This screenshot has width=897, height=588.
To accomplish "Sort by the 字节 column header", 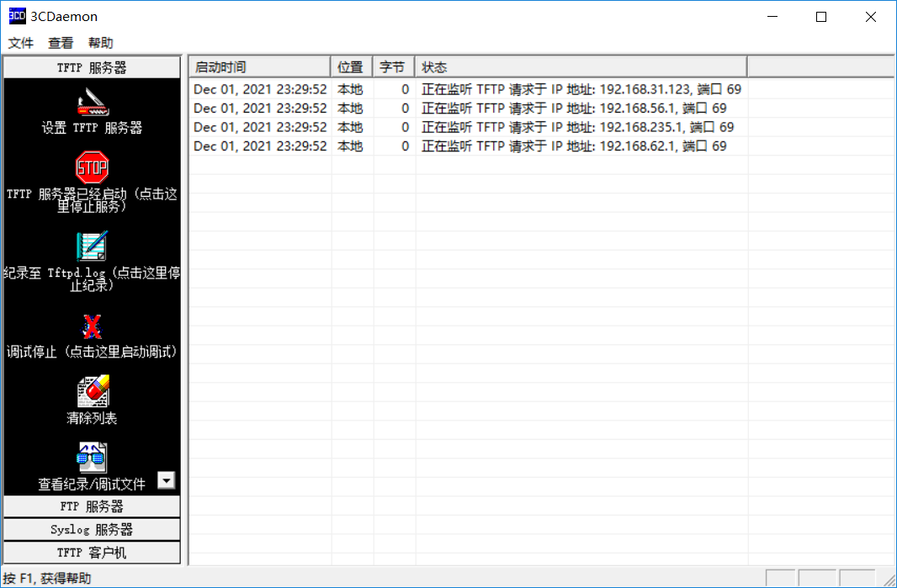I will [x=394, y=67].
